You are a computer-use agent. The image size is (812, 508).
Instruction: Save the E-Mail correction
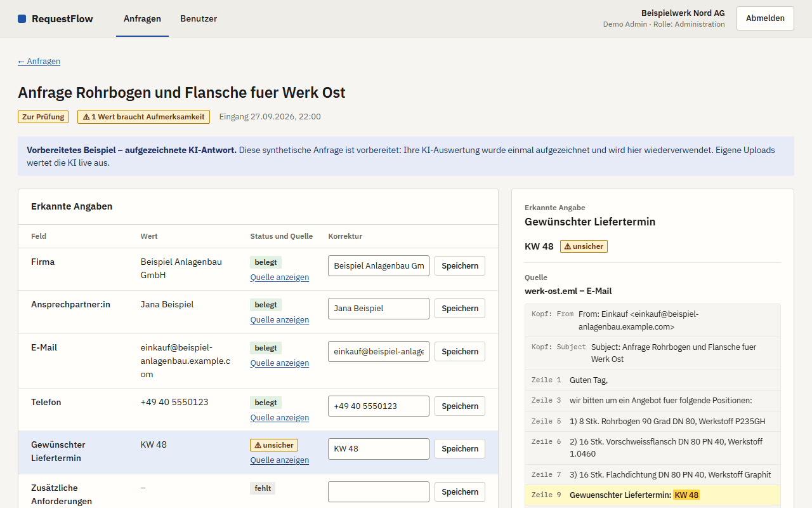(x=460, y=351)
